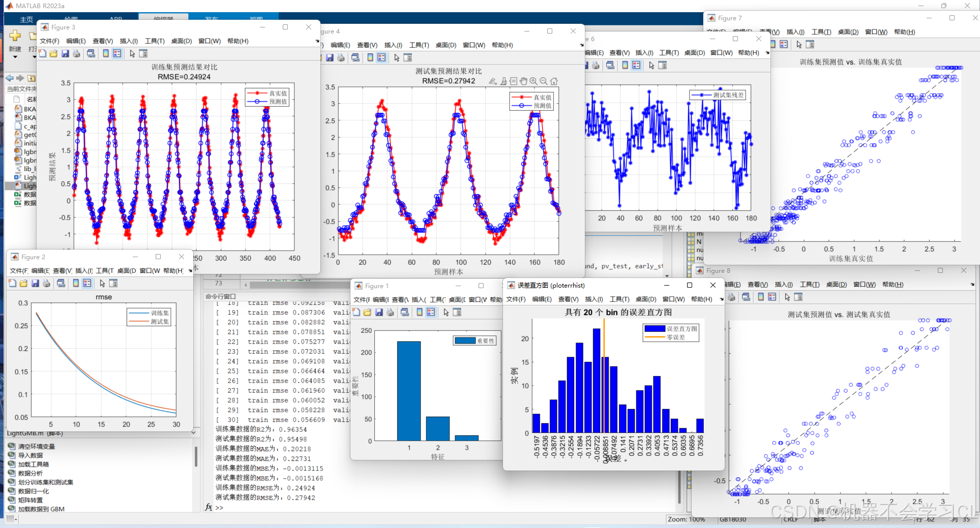Toggle Edit Plot arrow in Figure 3 toolbar

132,54
